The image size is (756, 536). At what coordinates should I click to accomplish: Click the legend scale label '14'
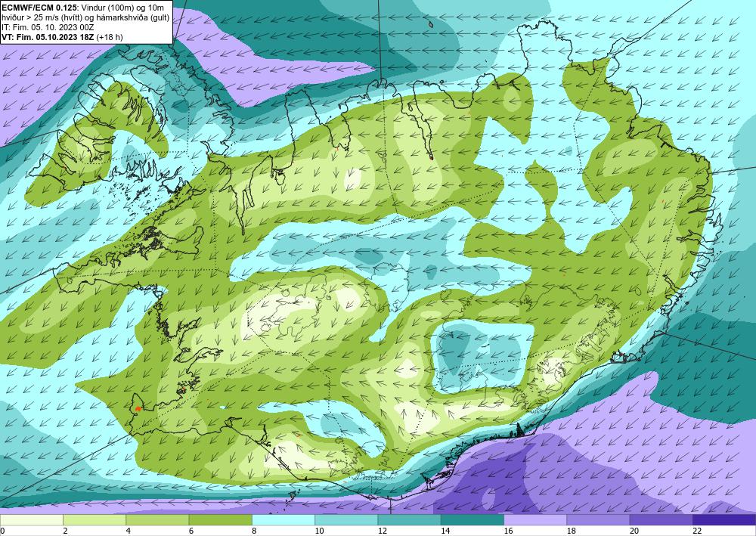tap(445, 531)
